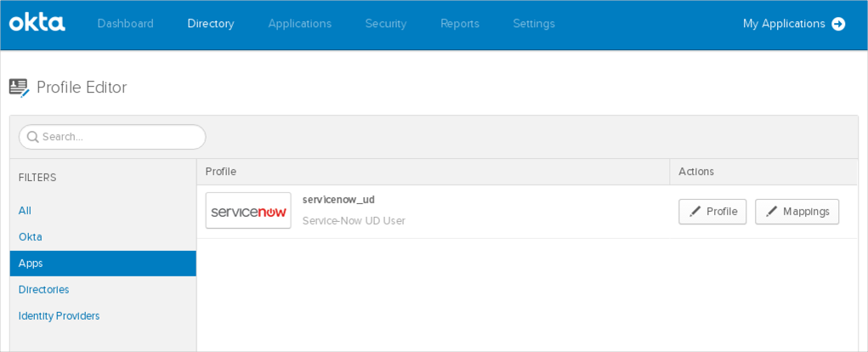Focus the Search input field
This screenshot has height=352, width=868.
click(x=119, y=137)
